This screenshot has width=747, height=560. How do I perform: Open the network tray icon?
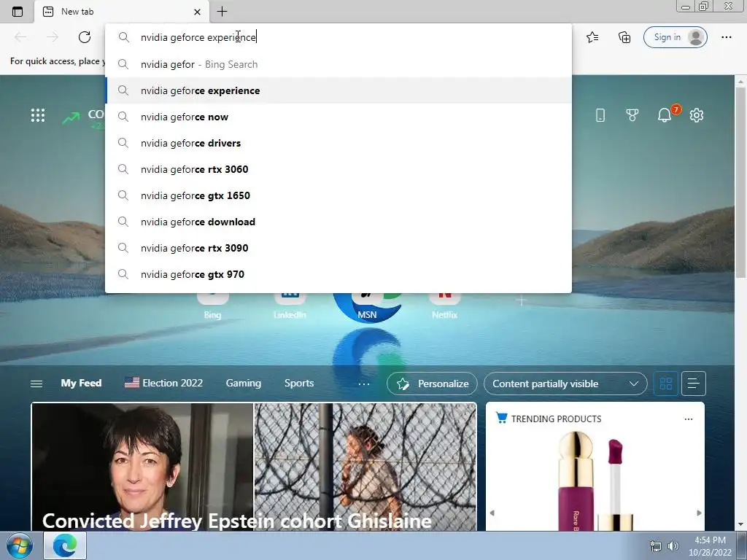click(x=656, y=546)
